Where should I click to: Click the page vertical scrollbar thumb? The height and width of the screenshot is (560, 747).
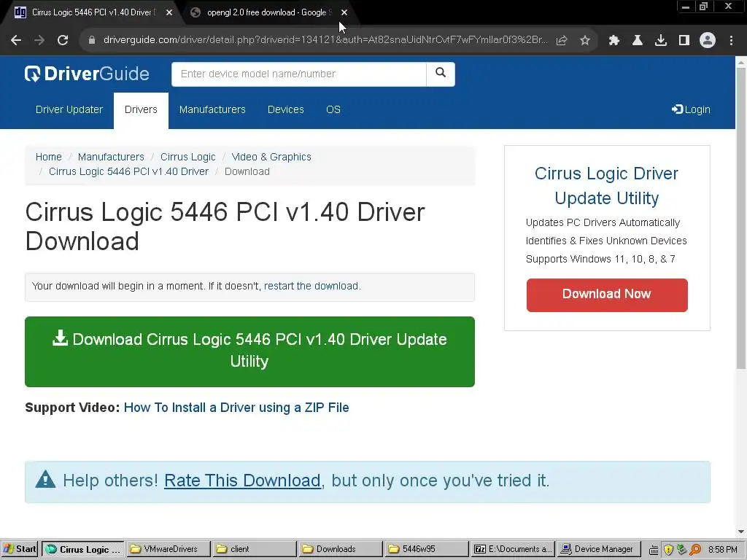[x=741, y=217]
